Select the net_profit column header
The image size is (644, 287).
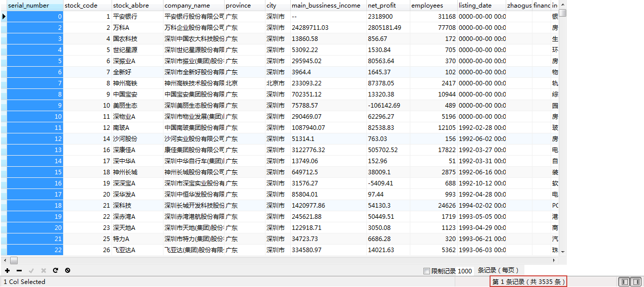tap(388, 6)
